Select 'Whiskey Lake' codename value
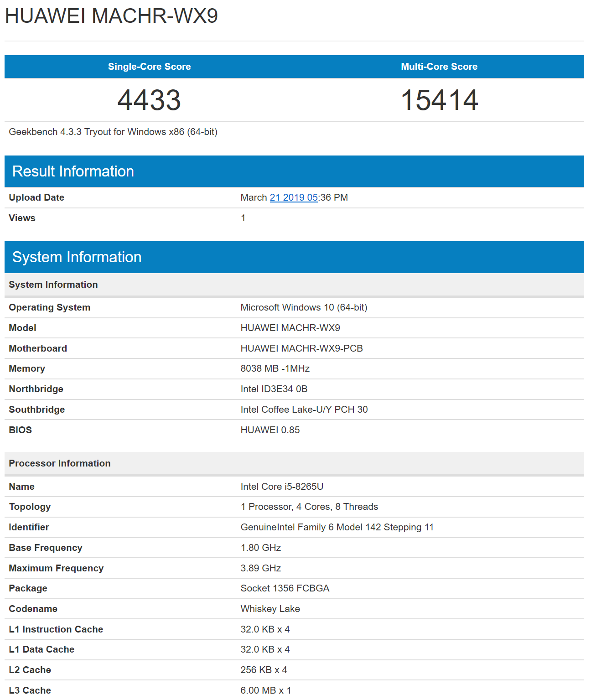This screenshot has width=591, height=700. 270,609
